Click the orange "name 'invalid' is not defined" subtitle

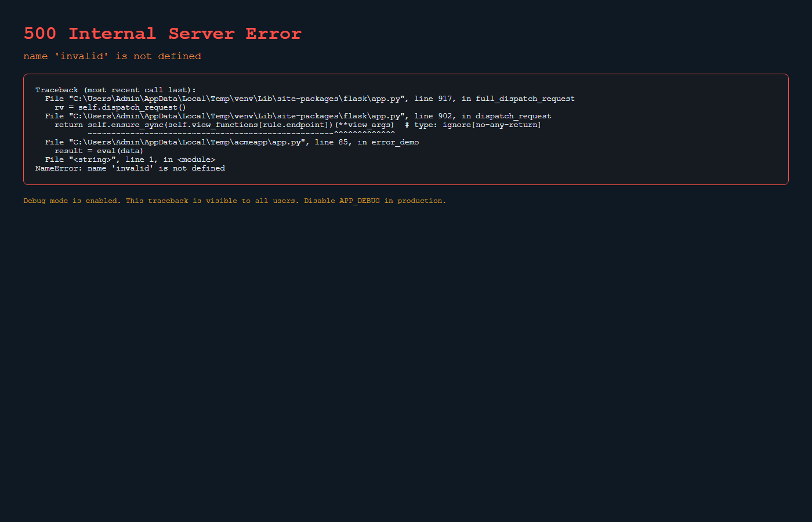[112, 56]
